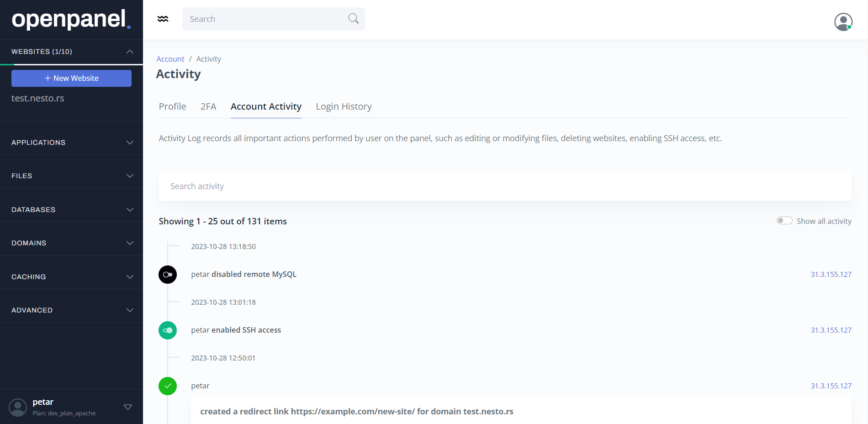Expand the Advanced menu section
This screenshot has height=424, width=868.
71,310
